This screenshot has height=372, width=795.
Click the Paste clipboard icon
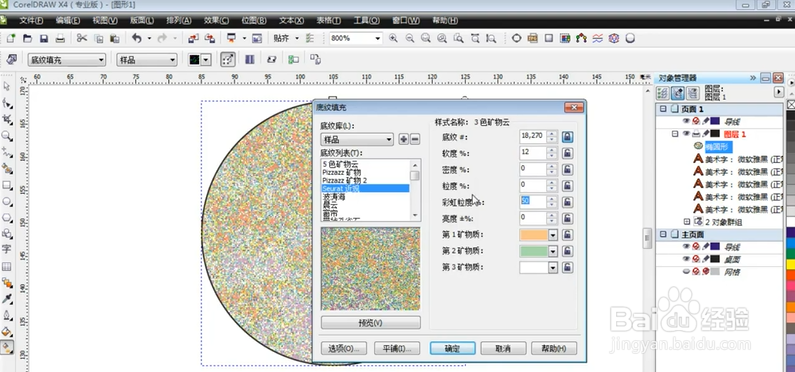tap(115, 39)
